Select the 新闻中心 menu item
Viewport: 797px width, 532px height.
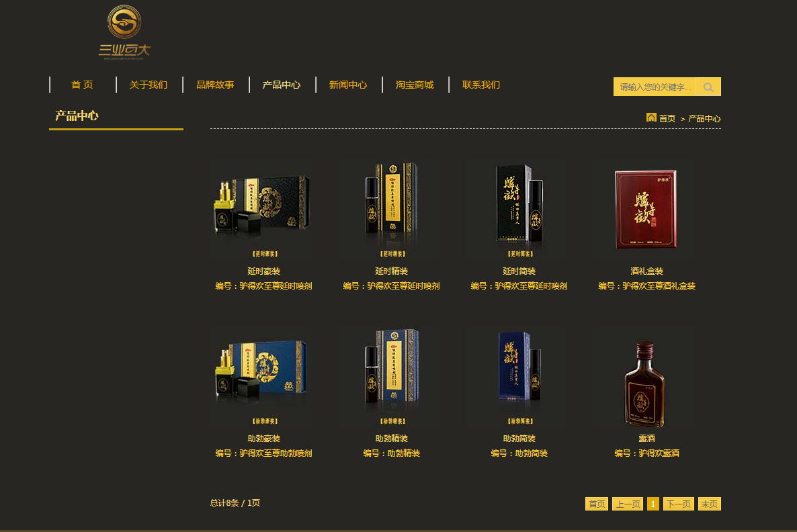click(x=348, y=85)
